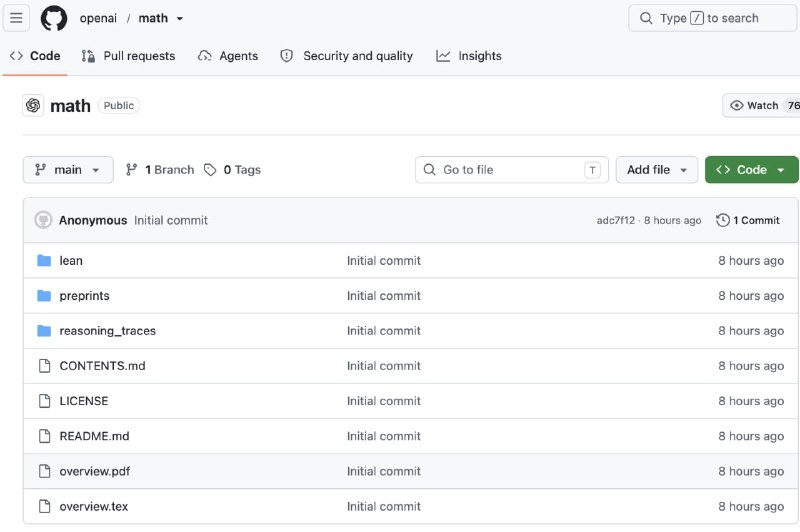Image resolution: width=800 pixels, height=532 pixels.
Task: Click Initial commit message on LICENSE row
Action: pos(384,401)
